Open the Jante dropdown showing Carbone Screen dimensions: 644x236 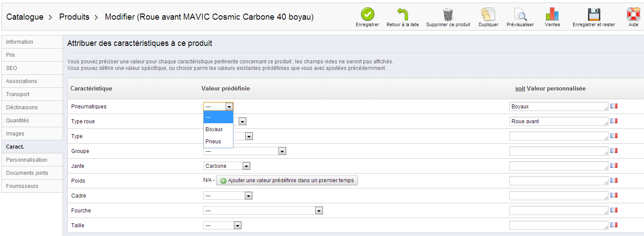coord(226,166)
